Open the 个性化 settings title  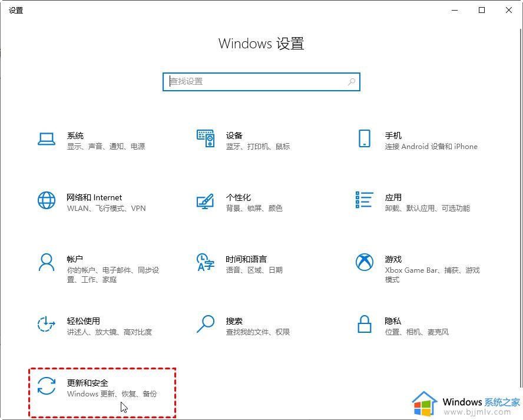click(238, 197)
